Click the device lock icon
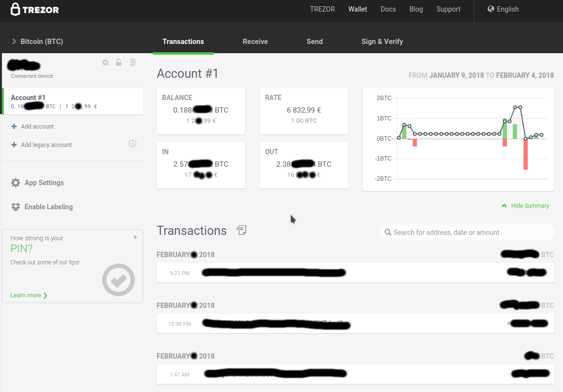Screen dimensions: 563x392 tap(119, 62)
